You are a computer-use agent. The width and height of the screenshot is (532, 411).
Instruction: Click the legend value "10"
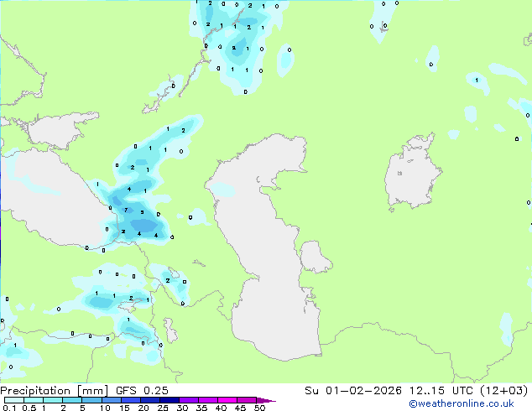(x=105, y=408)
